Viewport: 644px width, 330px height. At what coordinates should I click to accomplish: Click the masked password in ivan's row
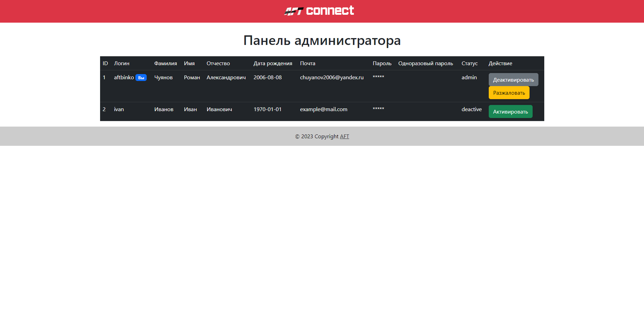tap(378, 109)
